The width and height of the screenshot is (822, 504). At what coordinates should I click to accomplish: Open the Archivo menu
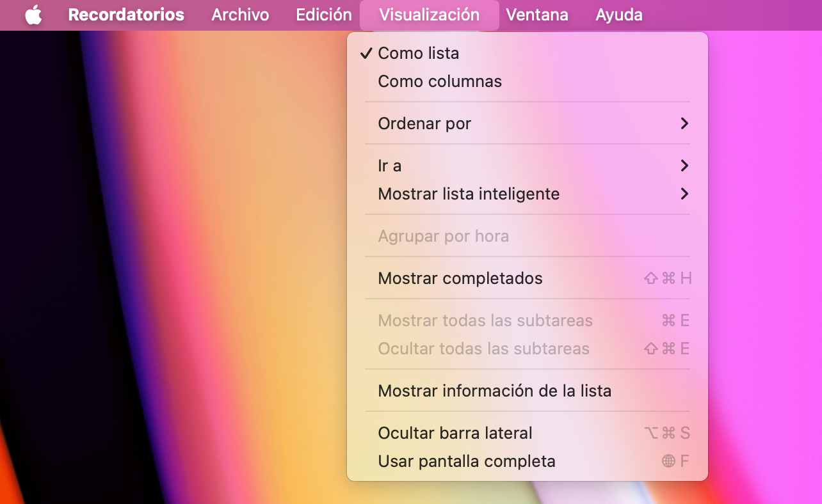click(x=240, y=15)
